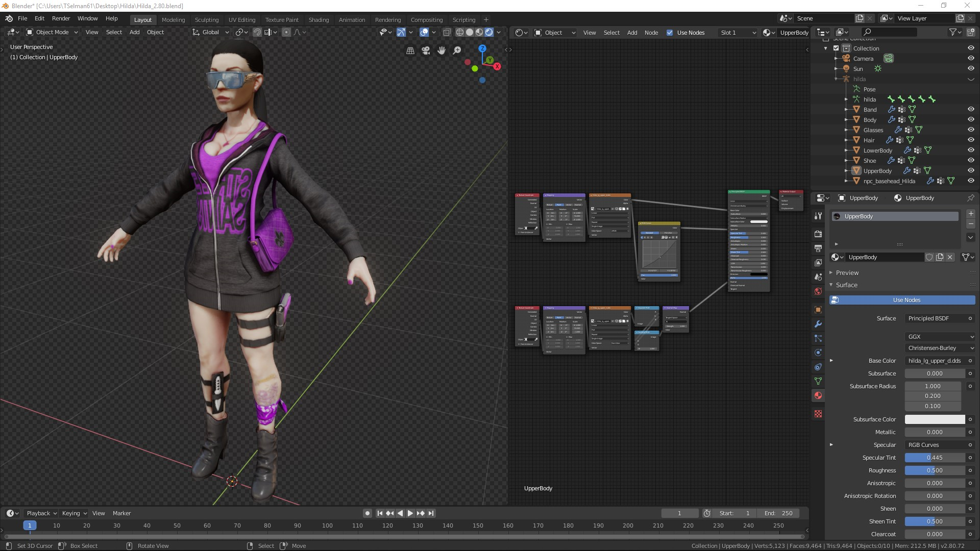Viewport: 980px width, 551px height.
Task: Remove material slot with minus button
Action: pyautogui.click(x=971, y=224)
